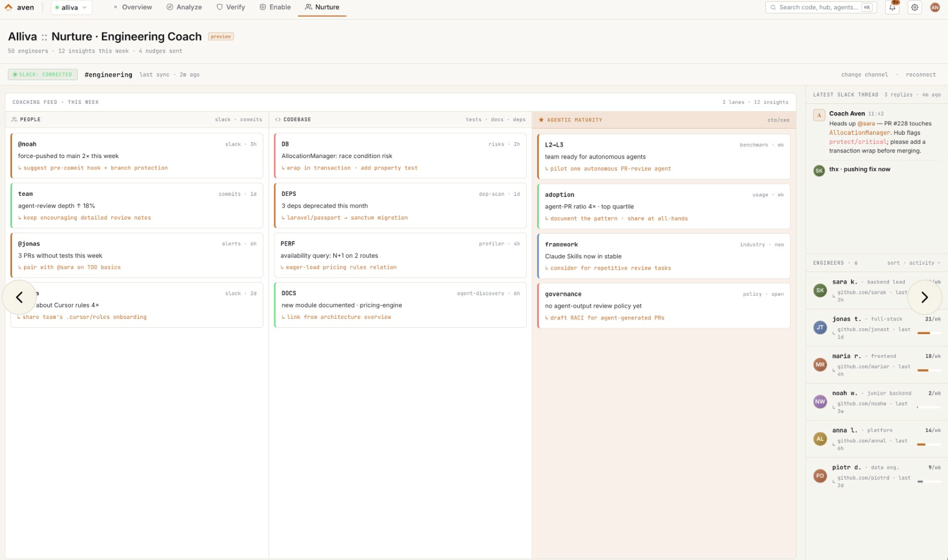Viewport: 948px width, 560px height.
Task: Expand the next coaching feed page with the right chevron
Action: (x=925, y=297)
